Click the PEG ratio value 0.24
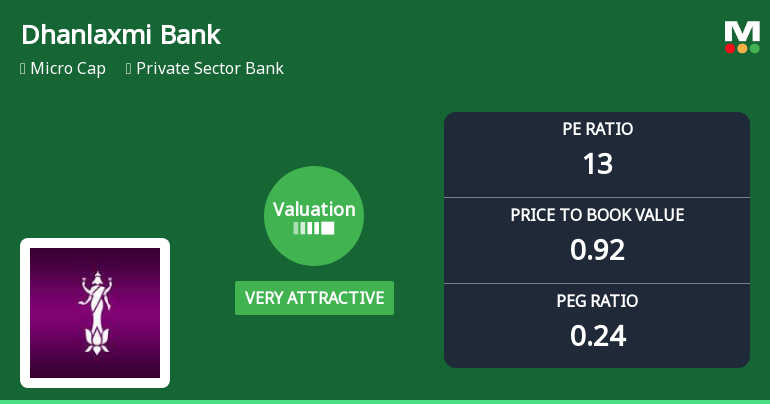Viewport: 770px width, 404px height. [598, 336]
